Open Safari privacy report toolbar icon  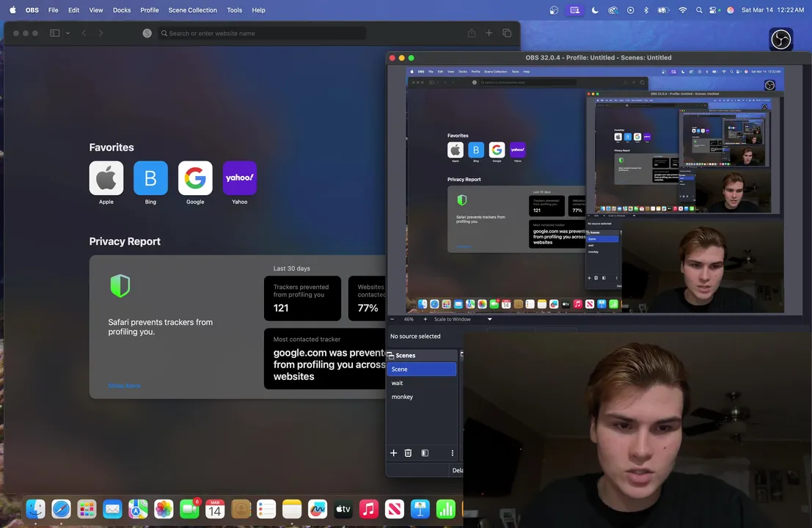(x=147, y=33)
